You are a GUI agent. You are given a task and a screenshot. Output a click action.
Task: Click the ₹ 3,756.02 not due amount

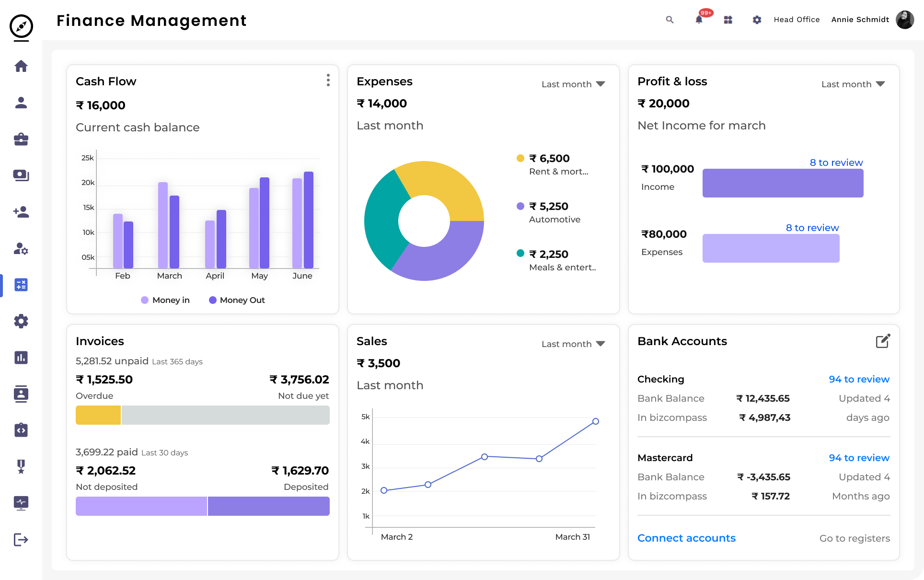point(299,380)
